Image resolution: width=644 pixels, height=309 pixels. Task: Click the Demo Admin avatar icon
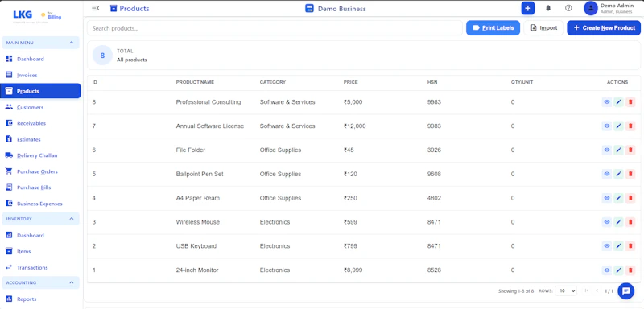click(x=591, y=8)
